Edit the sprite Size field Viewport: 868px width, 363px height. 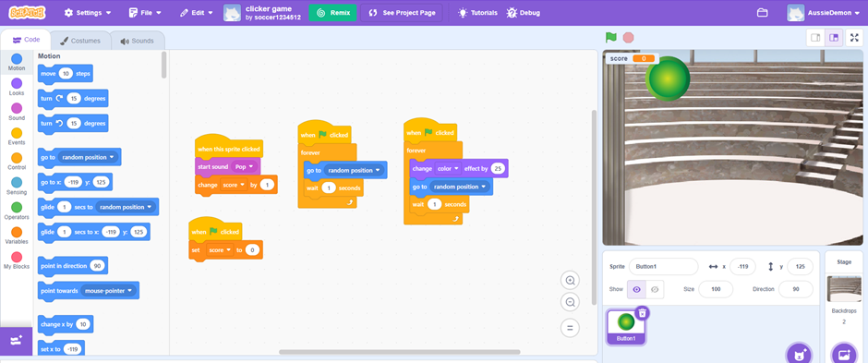(716, 289)
